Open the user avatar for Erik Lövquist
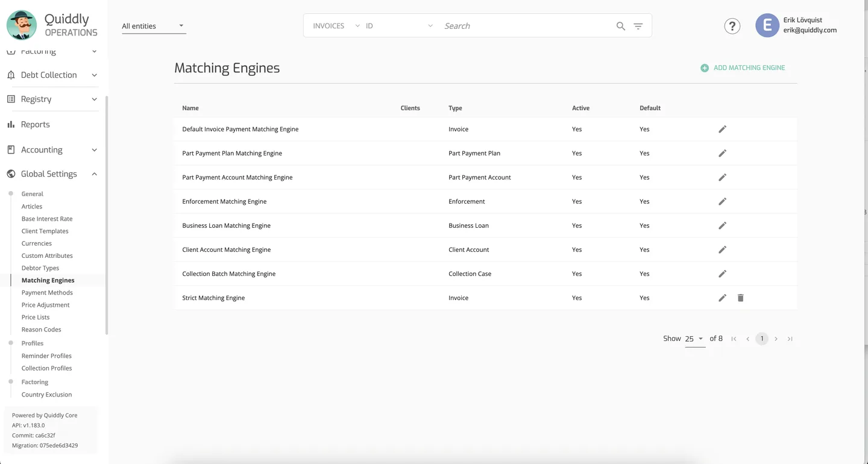 point(767,25)
